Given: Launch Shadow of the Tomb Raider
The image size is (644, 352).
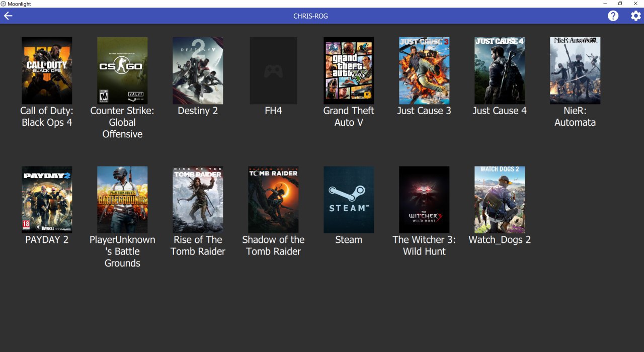Looking at the screenshot, I should [x=273, y=200].
